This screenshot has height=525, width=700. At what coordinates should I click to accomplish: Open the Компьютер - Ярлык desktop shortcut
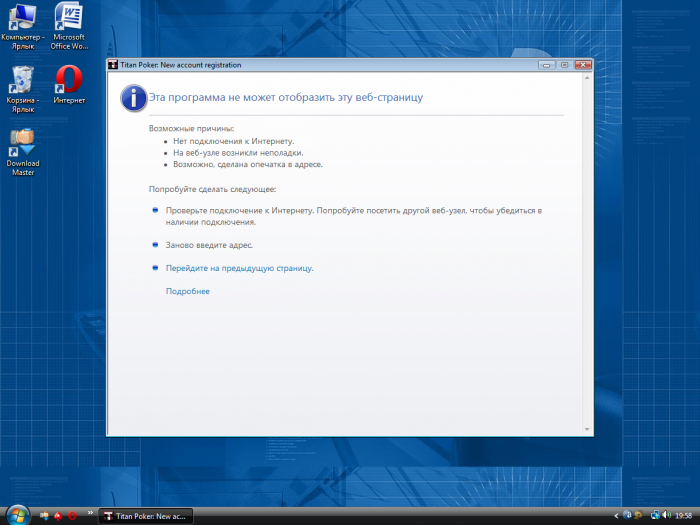(23, 27)
